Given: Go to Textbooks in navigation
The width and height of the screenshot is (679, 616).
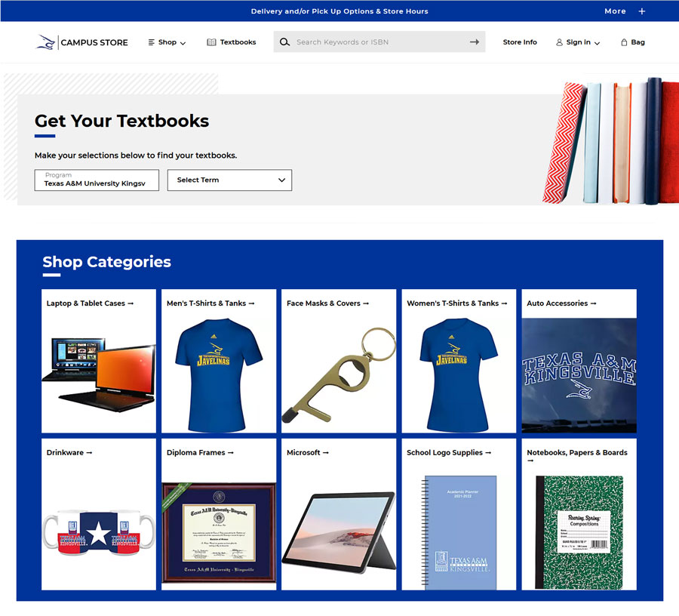Looking at the screenshot, I should (232, 42).
